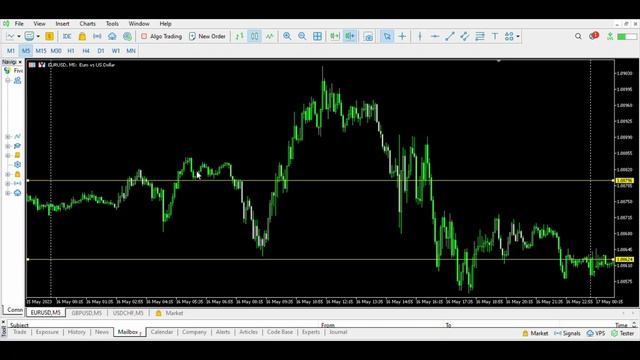Select the vertical line drawing tool
This screenshot has width=640, height=360.
click(x=420, y=36)
